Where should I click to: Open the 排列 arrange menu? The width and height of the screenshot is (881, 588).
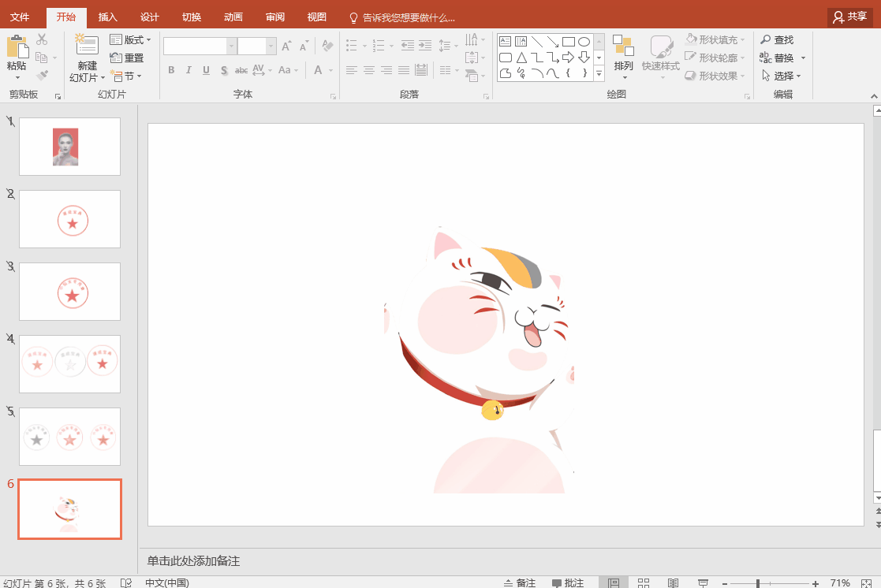click(x=624, y=56)
